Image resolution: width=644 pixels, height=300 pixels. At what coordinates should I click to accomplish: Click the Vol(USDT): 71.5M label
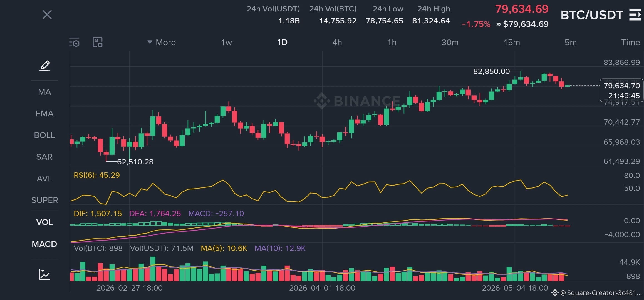pos(162,248)
